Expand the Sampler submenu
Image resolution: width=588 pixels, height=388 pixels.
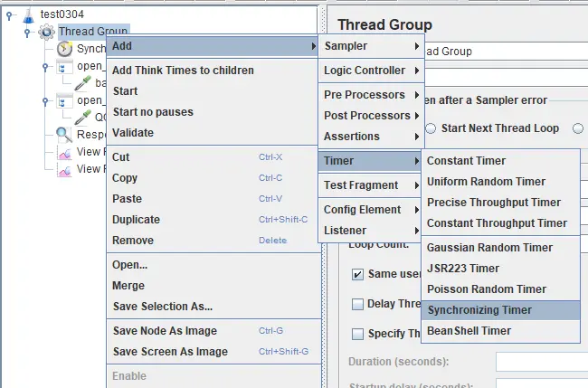pos(371,46)
